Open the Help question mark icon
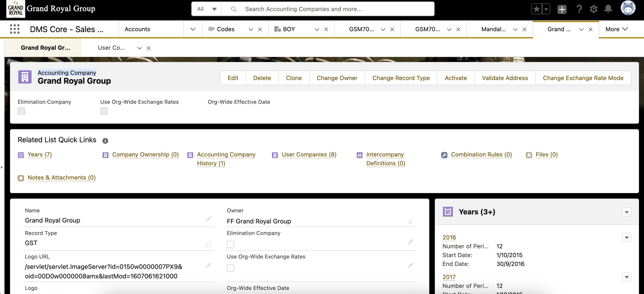The image size is (644, 294). [x=579, y=9]
